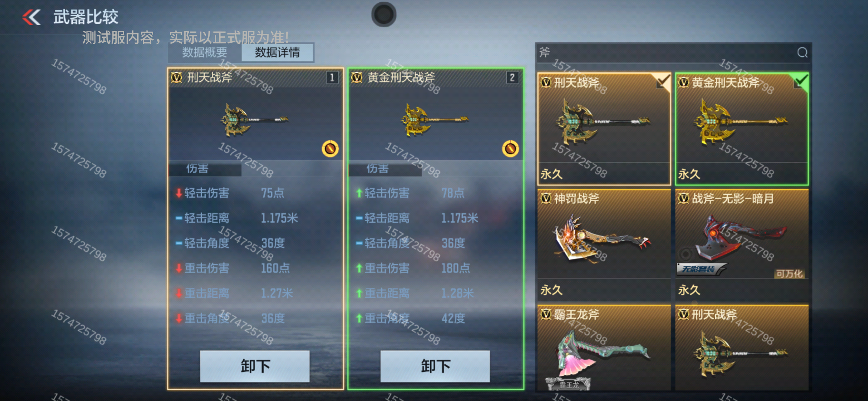Viewport: 868px width, 401px height.
Task: Click the search magnifier icon
Action: pos(802,53)
